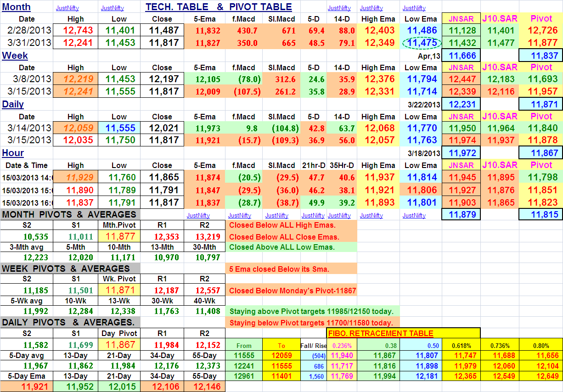Click the Fibo 0.618% column header
Image resolution: width=563 pixels, height=392 pixels.
461,345
